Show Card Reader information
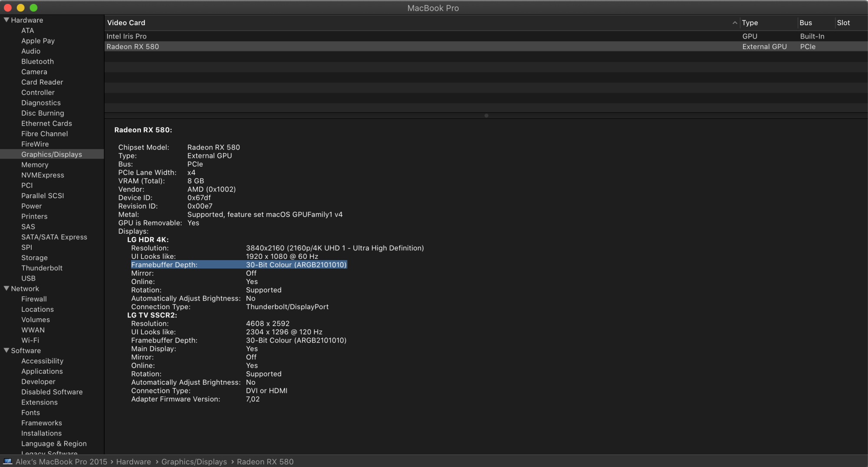Image resolution: width=868 pixels, height=467 pixels. point(42,82)
